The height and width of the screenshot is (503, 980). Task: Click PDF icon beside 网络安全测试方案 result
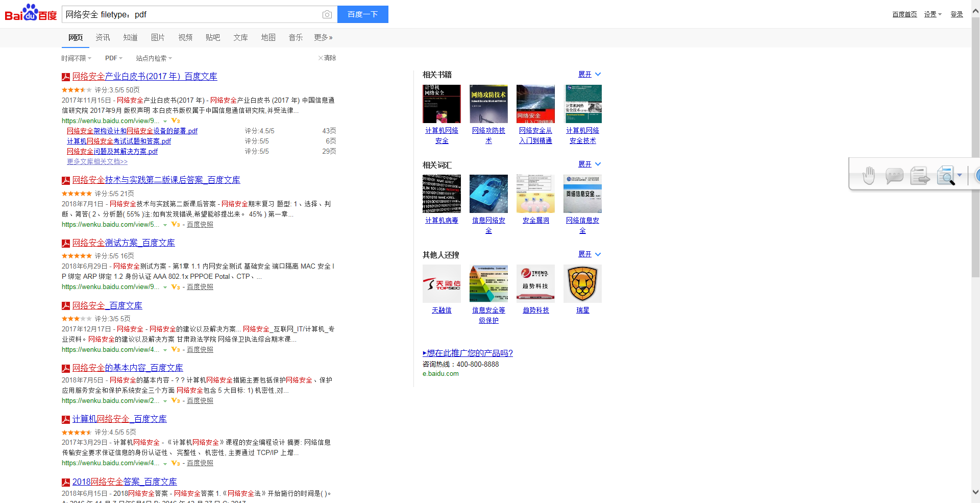(x=66, y=244)
